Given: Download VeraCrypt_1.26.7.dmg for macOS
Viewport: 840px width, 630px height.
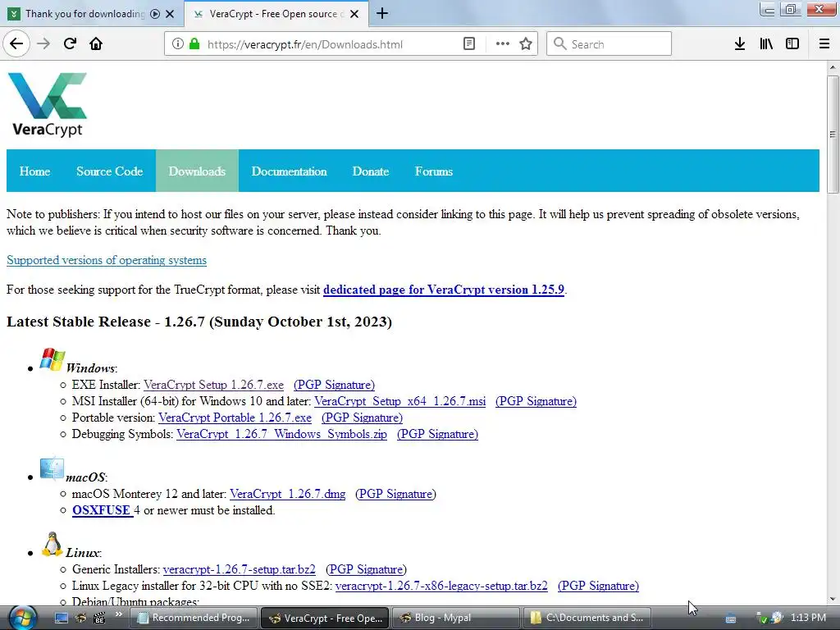Looking at the screenshot, I should tap(288, 494).
